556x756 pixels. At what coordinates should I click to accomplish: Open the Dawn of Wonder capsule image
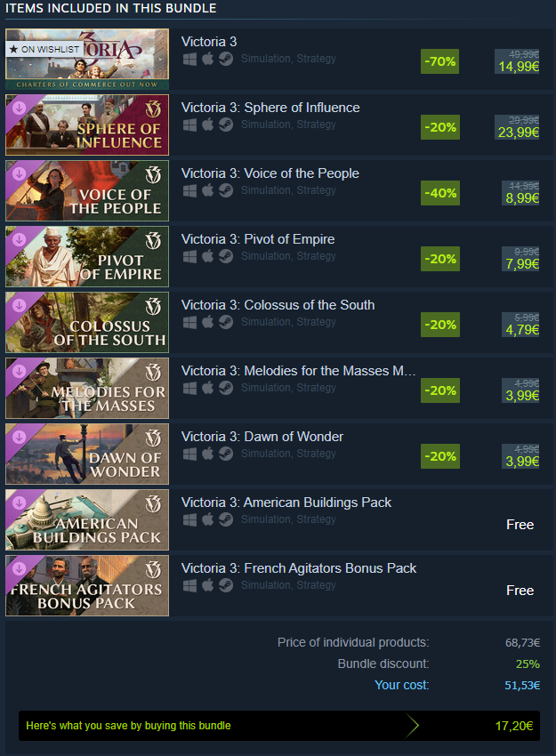[x=87, y=454]
